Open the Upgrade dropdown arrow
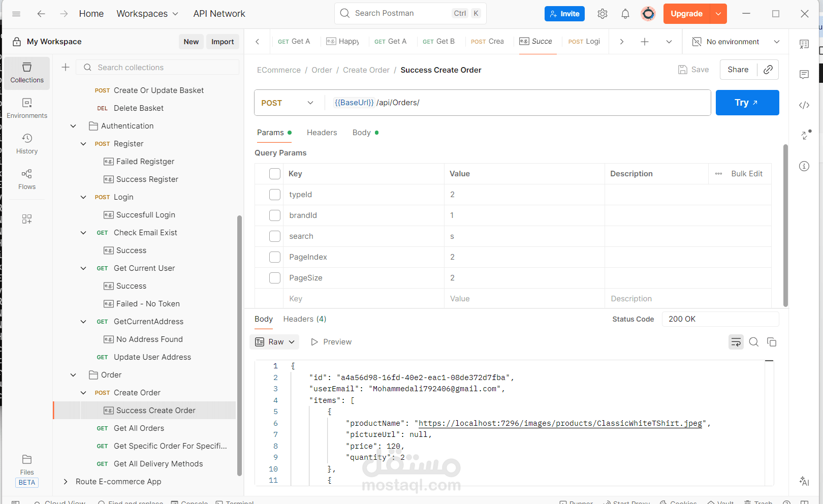The image size is (823, 504). pyautogui.click(x=718, y=14)
